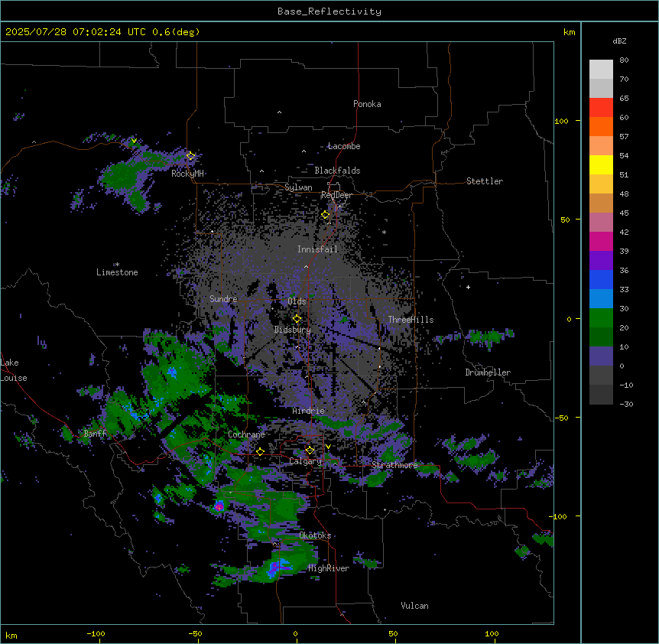Click the dBZ legend heading
Screen dimensions: 659x644
tap(619, 41)
